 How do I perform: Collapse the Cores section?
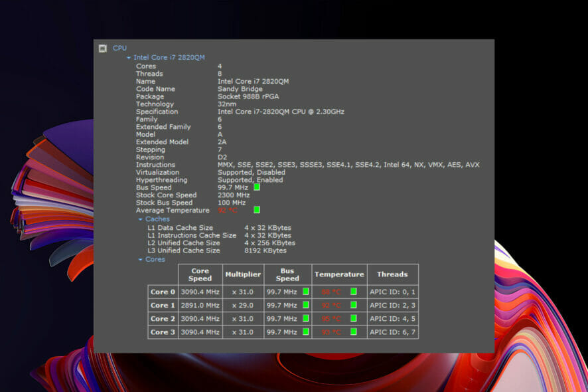(x=141, y=260)
